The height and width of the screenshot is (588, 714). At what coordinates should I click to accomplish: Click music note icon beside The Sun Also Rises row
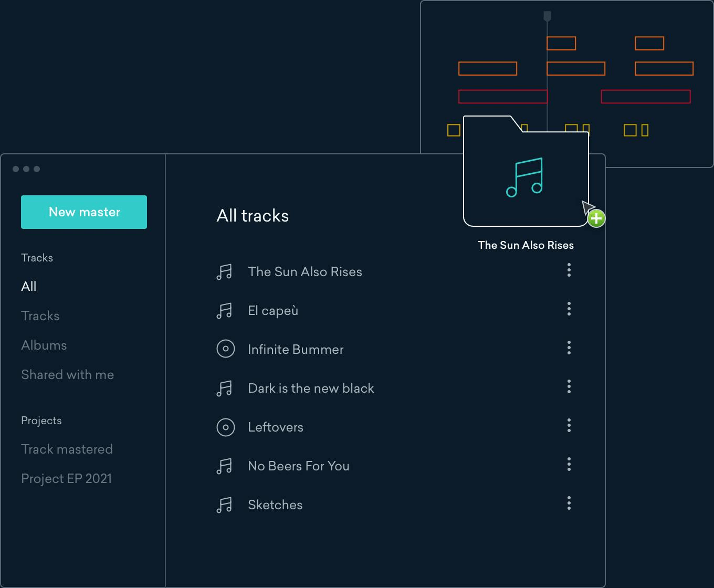coord(224,272)
